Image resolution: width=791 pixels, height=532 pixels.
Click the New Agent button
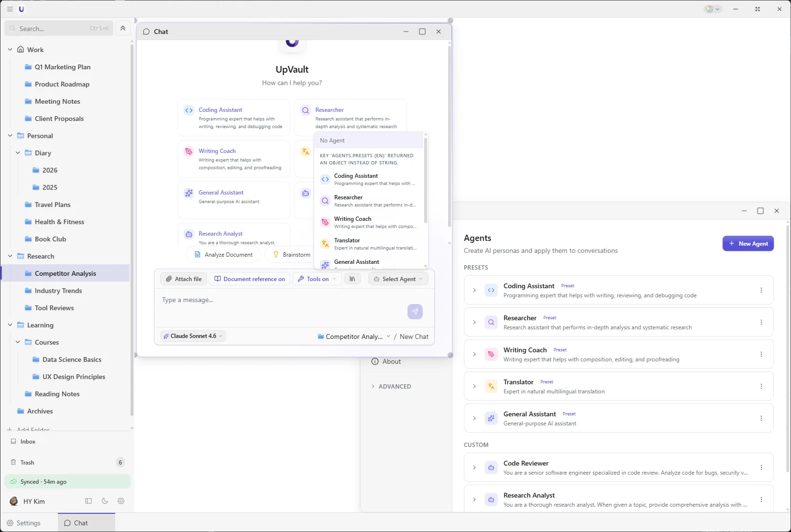pos(747,243)
